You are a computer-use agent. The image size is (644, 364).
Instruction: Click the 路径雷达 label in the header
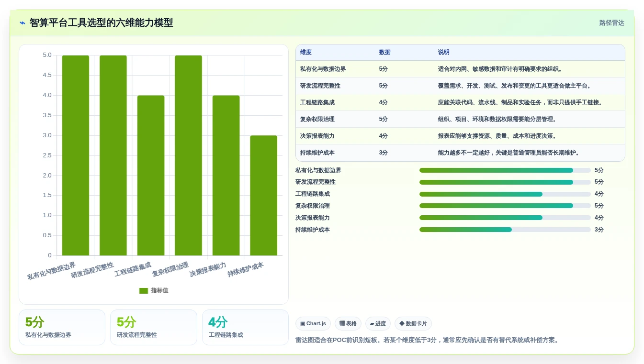[x=611, y=23]
